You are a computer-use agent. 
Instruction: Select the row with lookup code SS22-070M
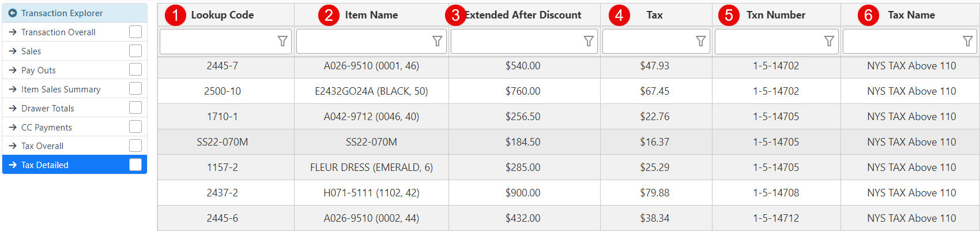(x=223, y=142)
